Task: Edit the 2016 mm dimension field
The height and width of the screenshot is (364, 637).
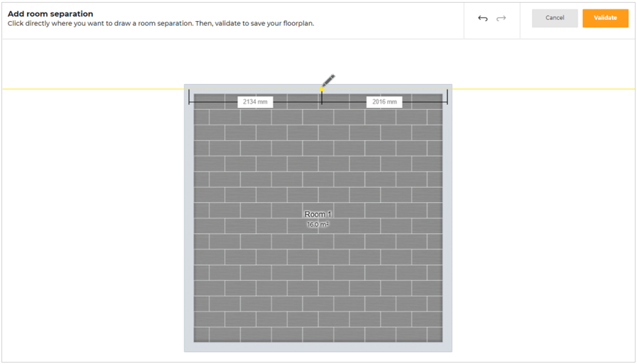Action: pyautogui.click(x=384, y=102)
